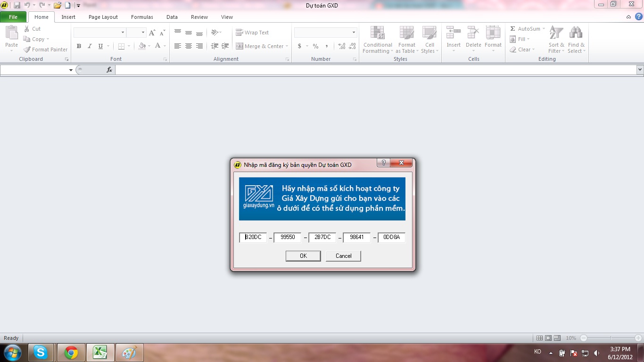Open the font name combo box

click(99, 33)
